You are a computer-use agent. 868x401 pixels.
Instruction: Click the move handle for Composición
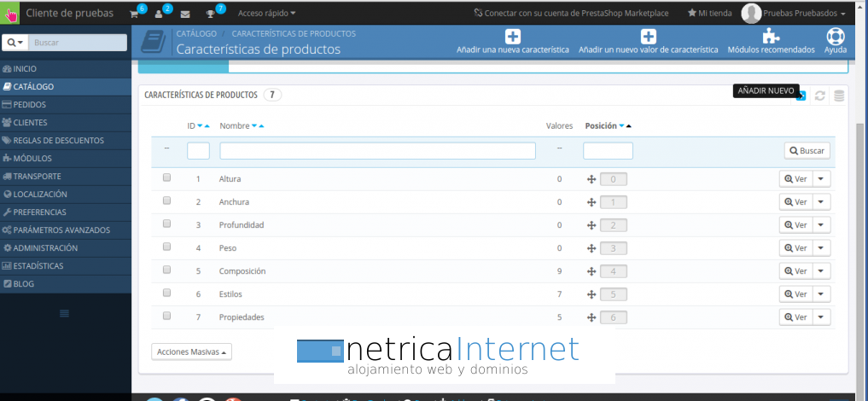591,271
